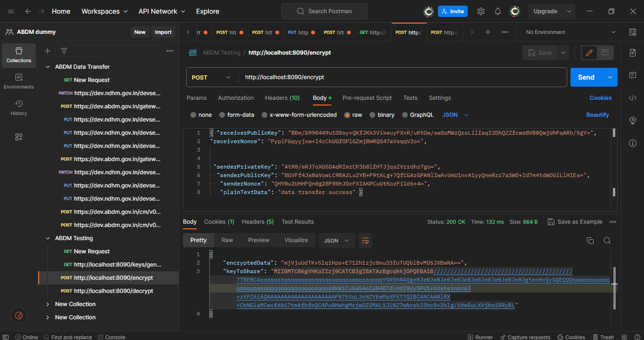Screen dimensions: 644x340
Task: Go forward with the navigation arrow
Action: pos(41,11)
